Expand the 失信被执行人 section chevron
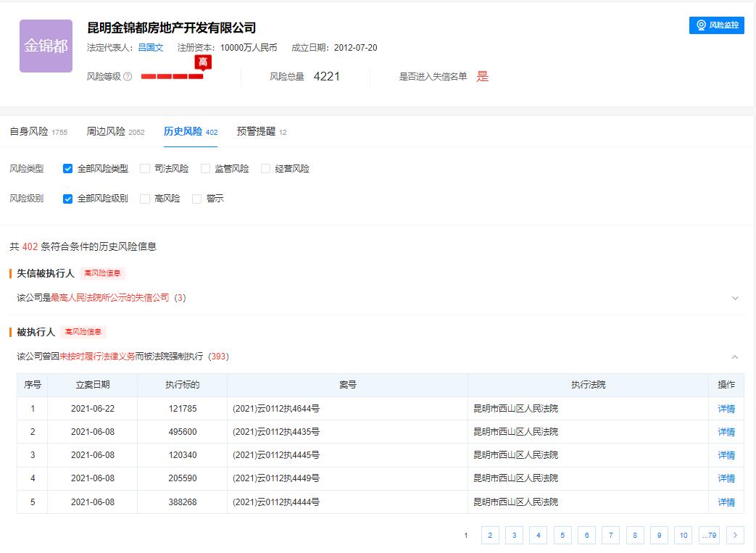Screen dimensions: 756x553 [x=735, y=298]
